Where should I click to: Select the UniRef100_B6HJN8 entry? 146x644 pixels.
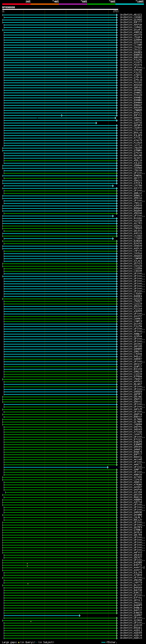pyautogui.click(x=131, y=156)
